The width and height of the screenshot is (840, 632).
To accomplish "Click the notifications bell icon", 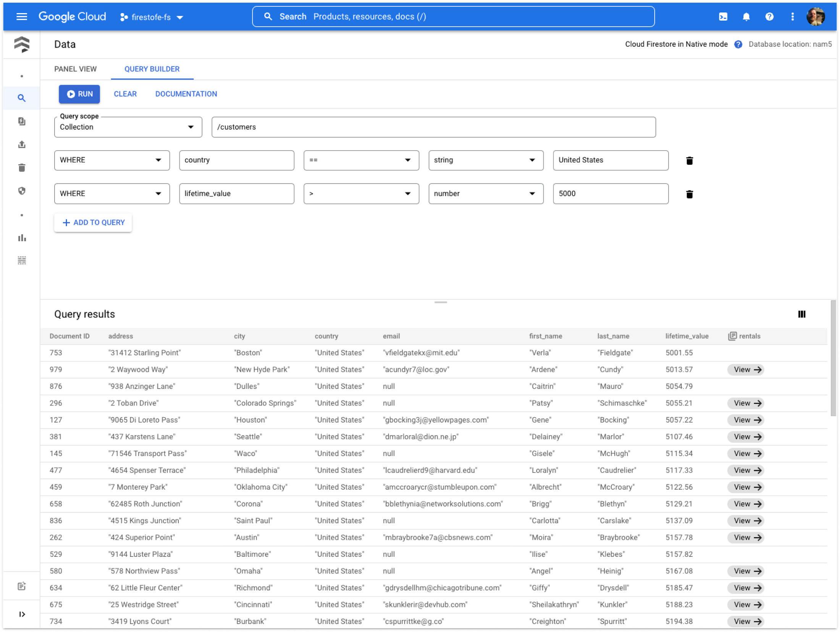I will 746,16.
